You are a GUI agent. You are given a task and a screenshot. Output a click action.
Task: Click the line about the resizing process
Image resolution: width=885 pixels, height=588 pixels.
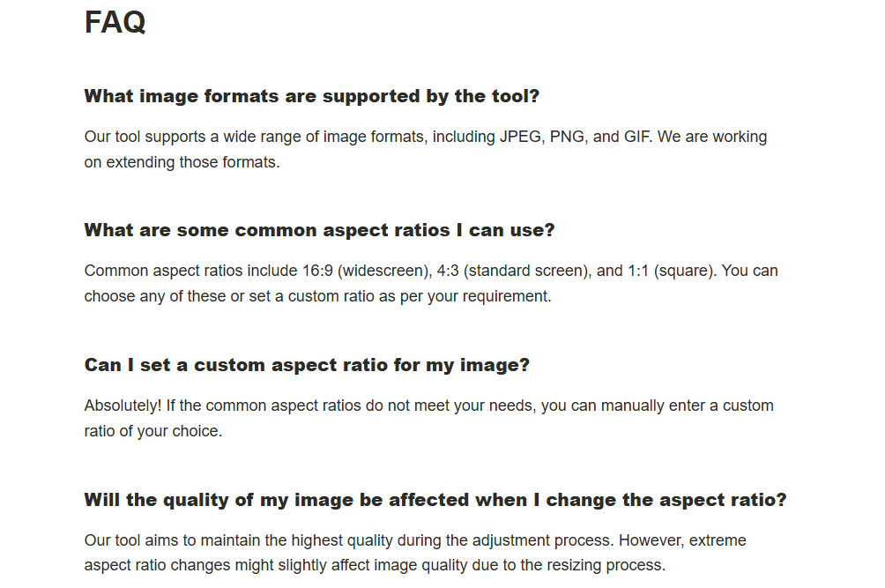tap(375, 565)
